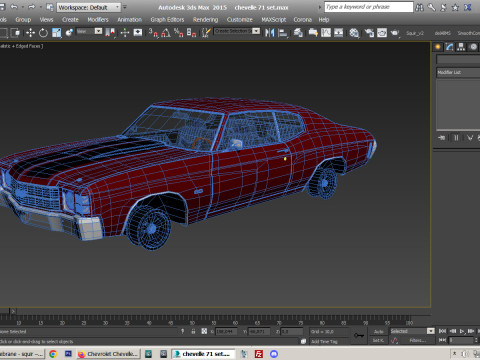This screenshot has width=480, height=360.
Task: Toggle Absolute/Offset transform type-in icon
Action: pos(204,331)
